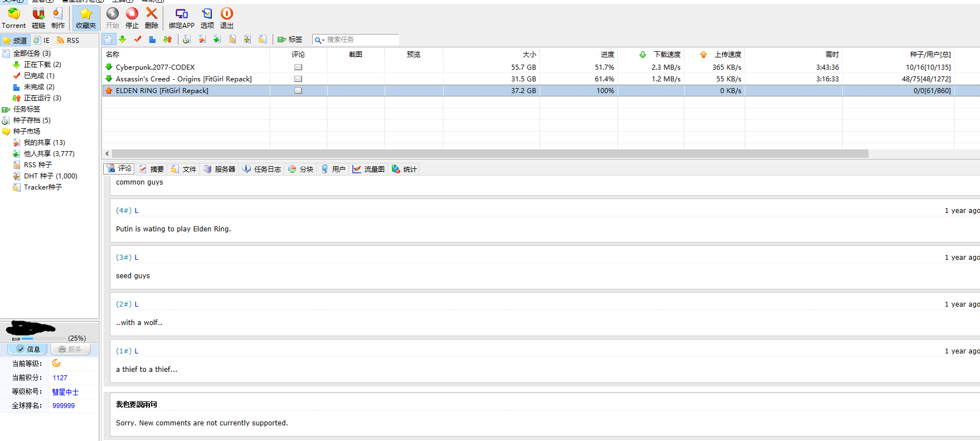This screenshot has height=441, width=980.
Task: Open 种子存档 (5) in sidebar
Action: (x=32, y=120)
